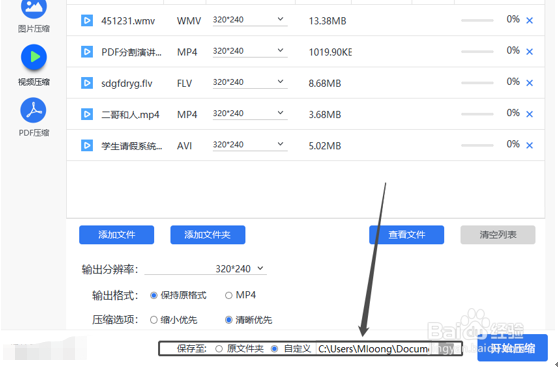Select 自定义 save location radio
The height and width of the screenshot is (368, 558).
(x=274, y=349)
